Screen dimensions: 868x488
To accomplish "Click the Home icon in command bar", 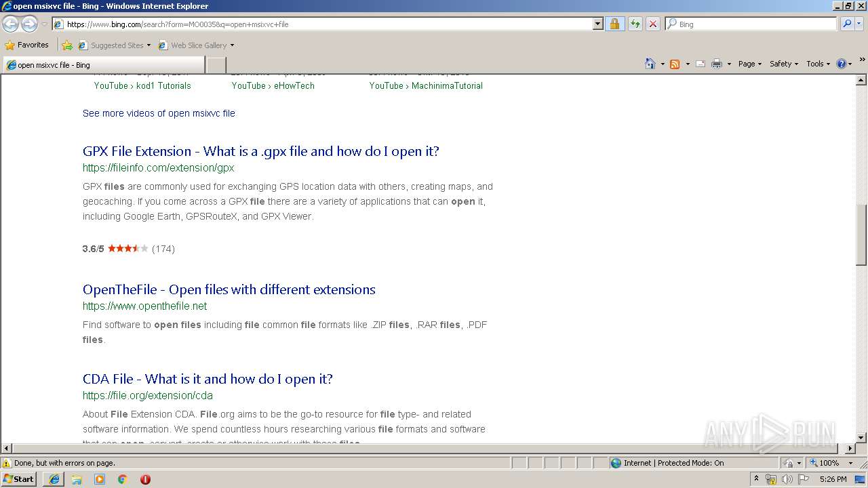I will coord(650,64).
